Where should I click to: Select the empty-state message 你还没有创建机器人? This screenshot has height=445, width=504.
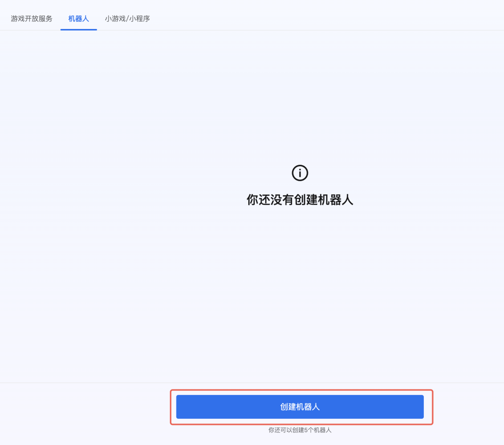[x=300, y=199]
